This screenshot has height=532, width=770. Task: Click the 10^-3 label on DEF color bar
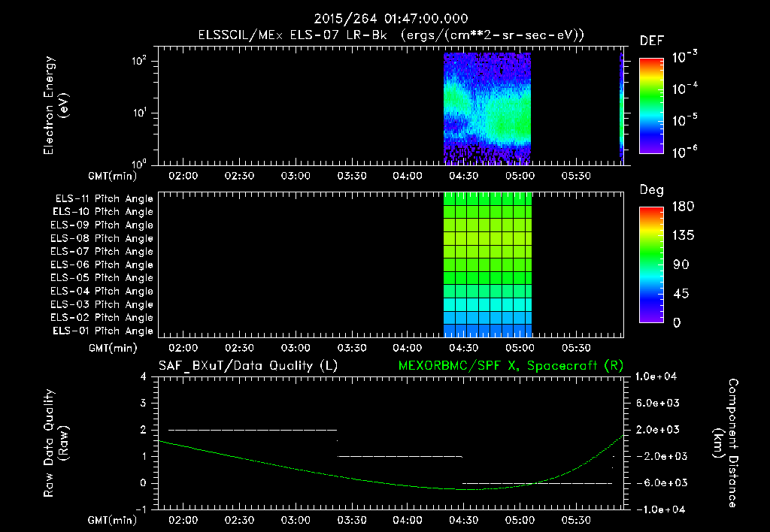tap(684, 57)
